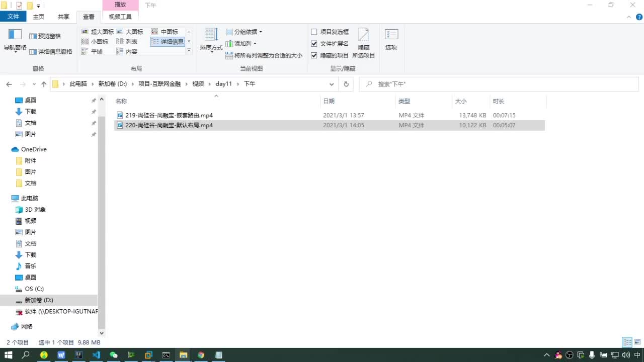Open WeChat from the taskbar
Viewport: 644px width, 362px height.
tap(114, 355)
